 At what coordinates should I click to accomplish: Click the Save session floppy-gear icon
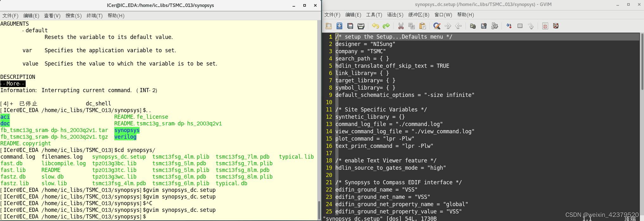click(484, 26)
